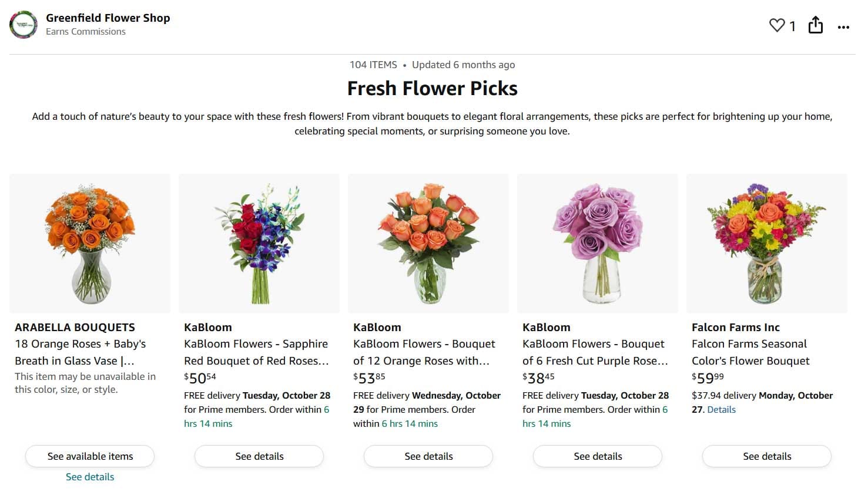Click See details for the 12 Orange Roses bouquet
Image resolution: width=868 pixels, height=492 pixels.
click(x=428, y=456)
